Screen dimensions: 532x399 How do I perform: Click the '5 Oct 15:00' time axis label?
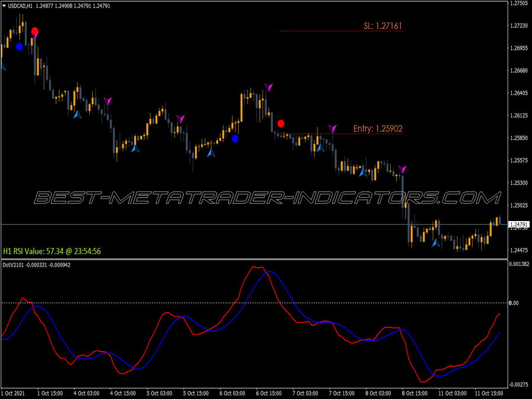point(196,394)
